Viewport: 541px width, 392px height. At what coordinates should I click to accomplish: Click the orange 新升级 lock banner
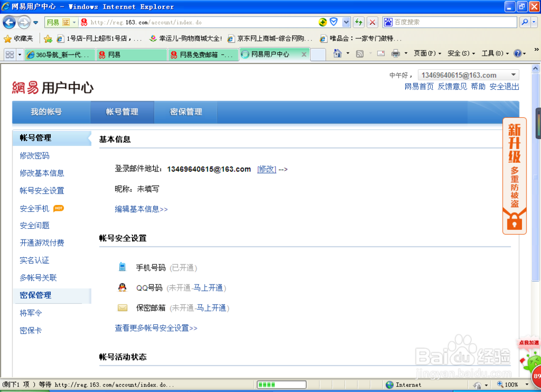(x=514, y=176)
